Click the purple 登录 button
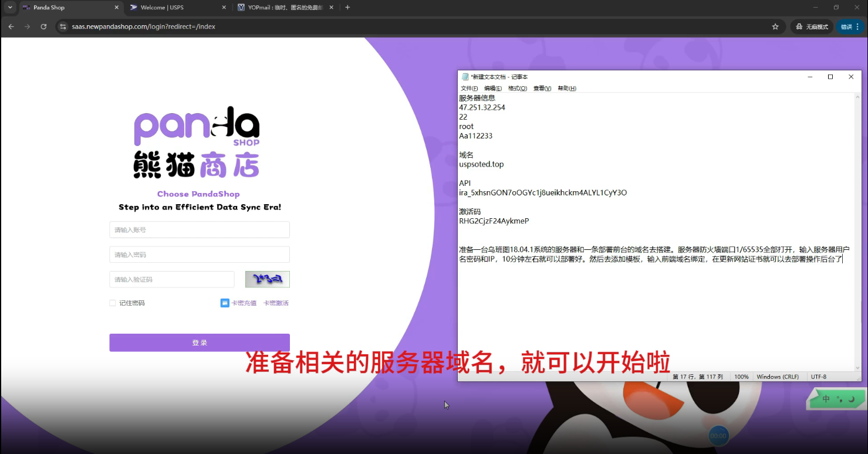 point(200,343)
